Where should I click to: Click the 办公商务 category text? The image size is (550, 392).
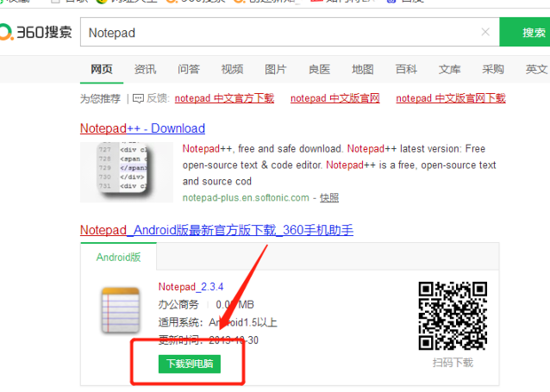coord(178,304)
